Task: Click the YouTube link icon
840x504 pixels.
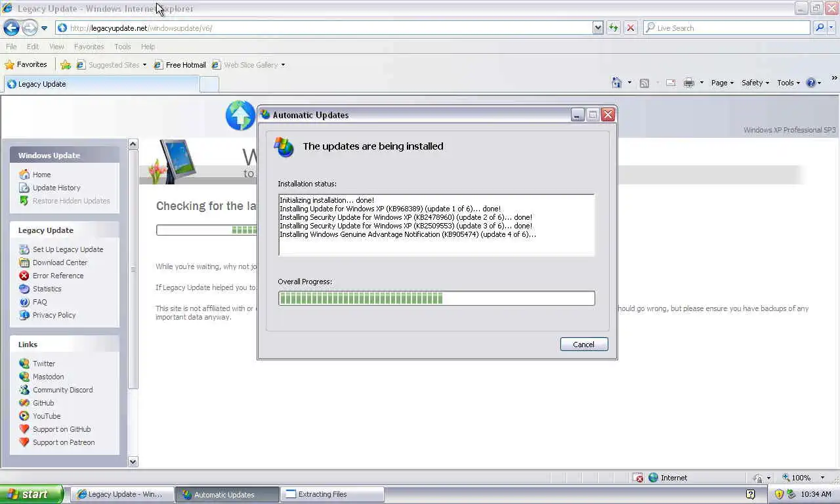Action: pos(24,416)
